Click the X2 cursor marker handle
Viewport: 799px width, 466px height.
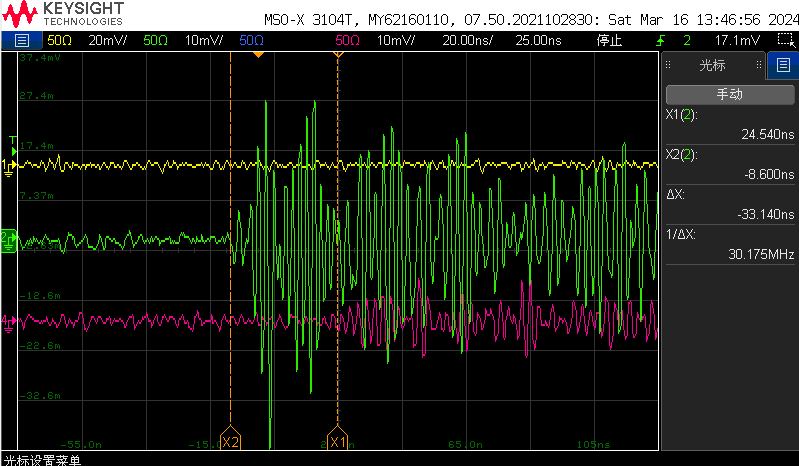coord(231,441)
